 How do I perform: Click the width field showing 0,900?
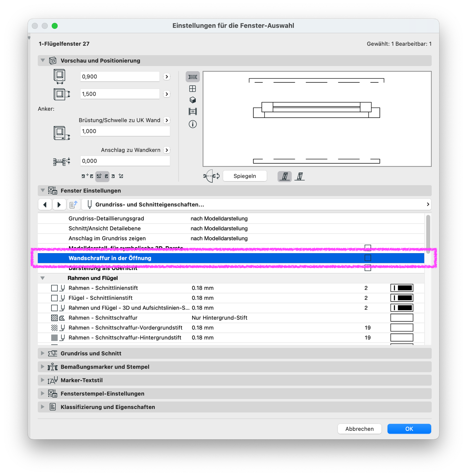(x=120, y=77)
